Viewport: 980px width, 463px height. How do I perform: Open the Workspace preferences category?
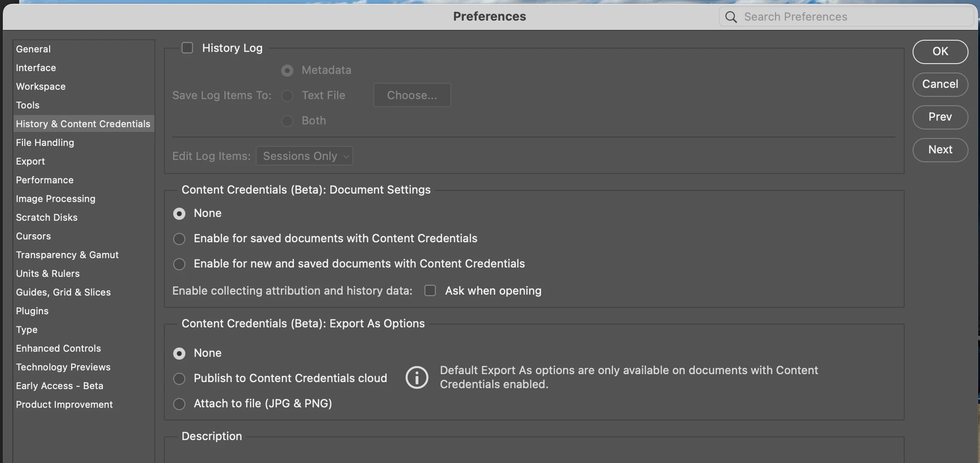pos(84,87)
